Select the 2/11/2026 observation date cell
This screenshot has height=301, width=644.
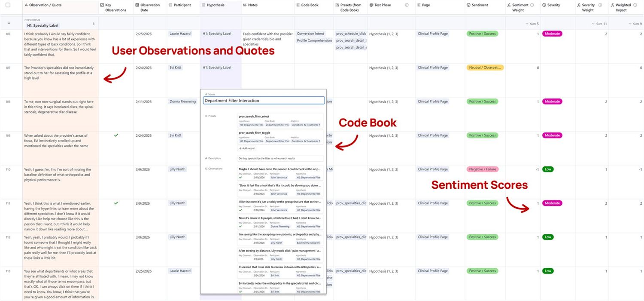pos(149,114)
